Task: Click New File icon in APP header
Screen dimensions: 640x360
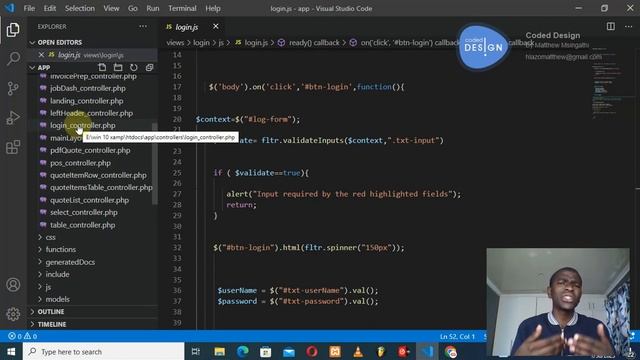Action: point(102,67)
